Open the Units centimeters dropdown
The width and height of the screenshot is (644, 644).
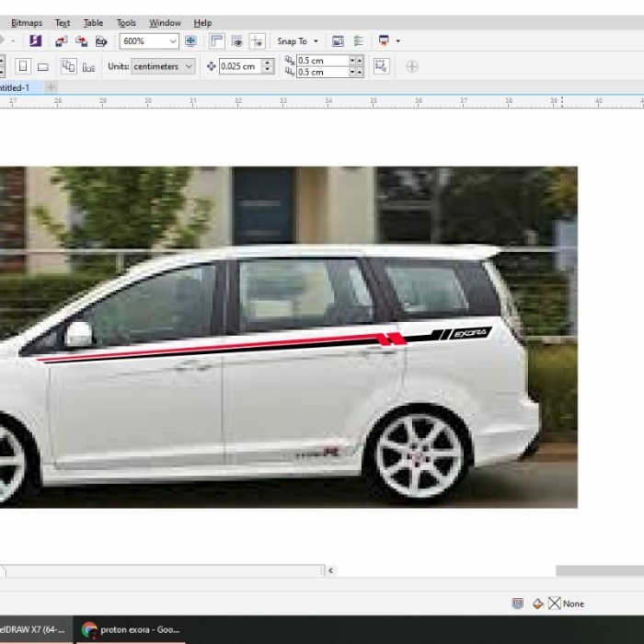point(163,66)
